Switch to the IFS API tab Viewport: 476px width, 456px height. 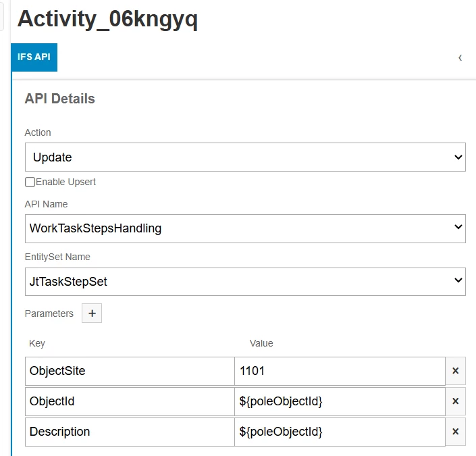tap(34, 57)
